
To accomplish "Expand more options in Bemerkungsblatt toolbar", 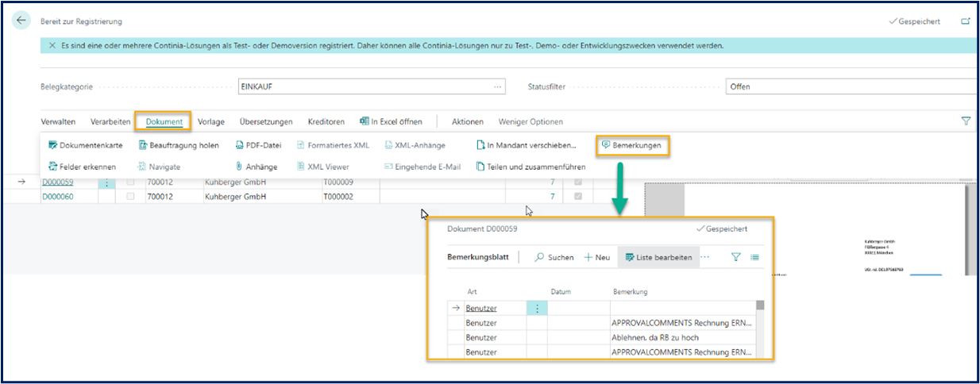I will click(704, 257).
